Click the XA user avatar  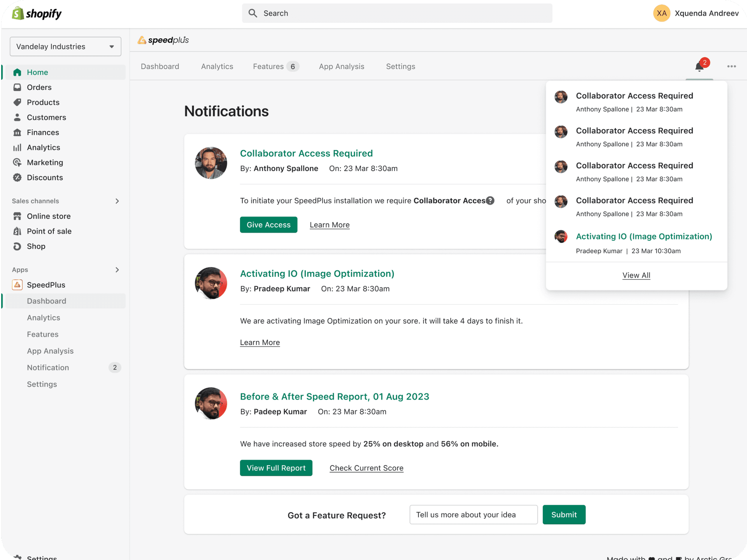(661, 13)
